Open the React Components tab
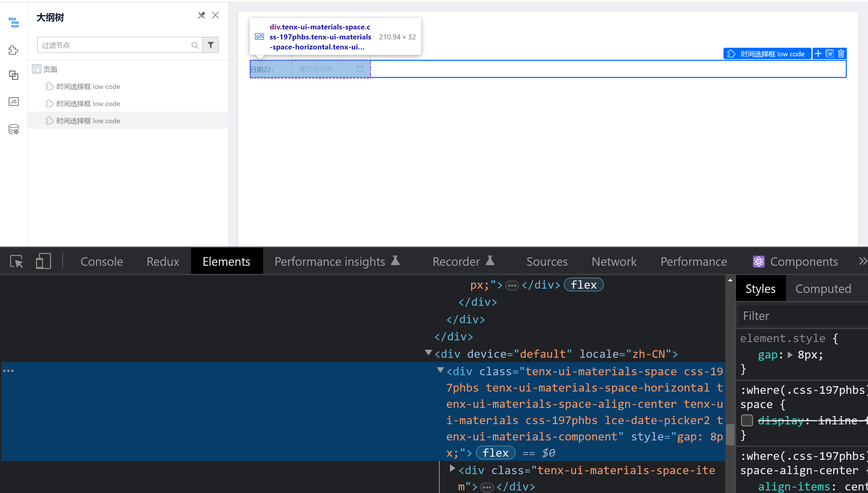This screenshot has height=493, width=868. pyautogui.click(x=795, y=262)
